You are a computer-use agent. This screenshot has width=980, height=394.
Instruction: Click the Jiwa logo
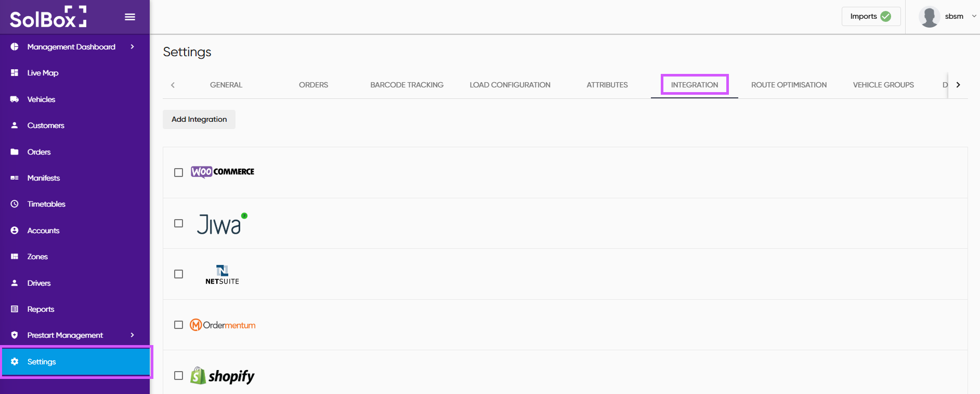(x=222, y=224)
